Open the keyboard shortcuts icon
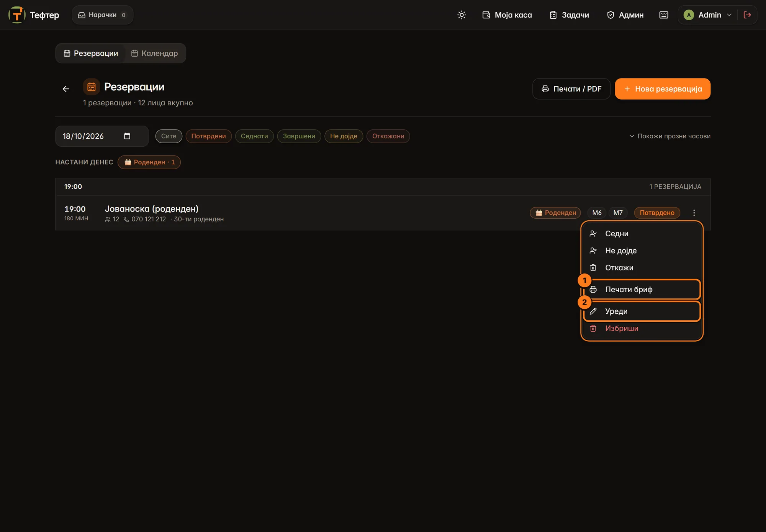 point(664,15)
